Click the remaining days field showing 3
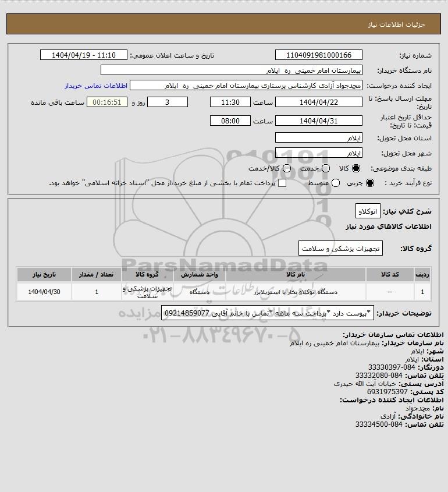 point(168,102)
